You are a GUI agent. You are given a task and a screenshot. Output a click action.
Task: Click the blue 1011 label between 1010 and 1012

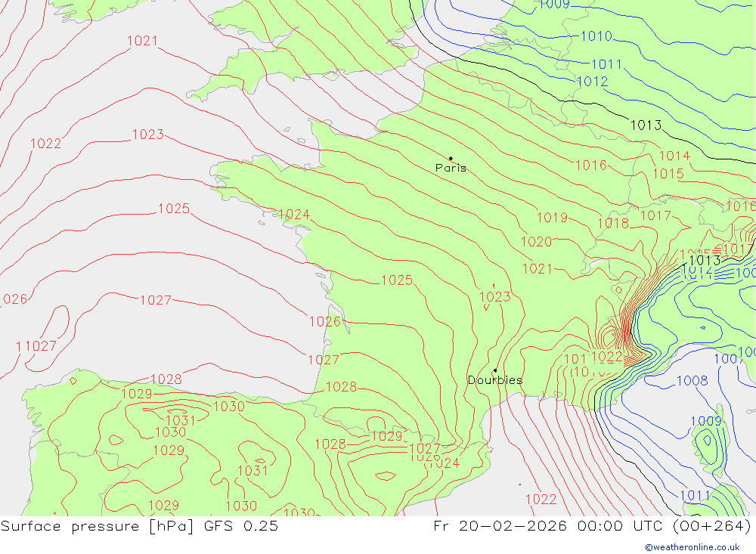pos(606,64)
